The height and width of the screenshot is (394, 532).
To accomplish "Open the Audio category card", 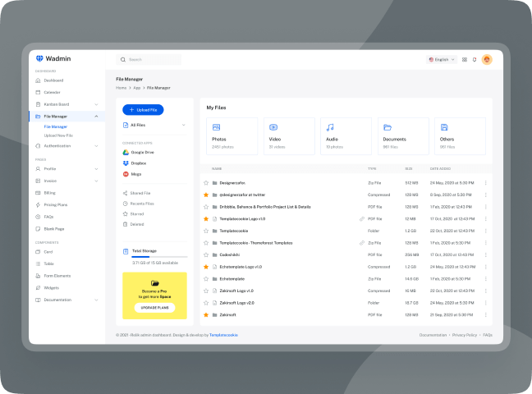I will [346, 136].
